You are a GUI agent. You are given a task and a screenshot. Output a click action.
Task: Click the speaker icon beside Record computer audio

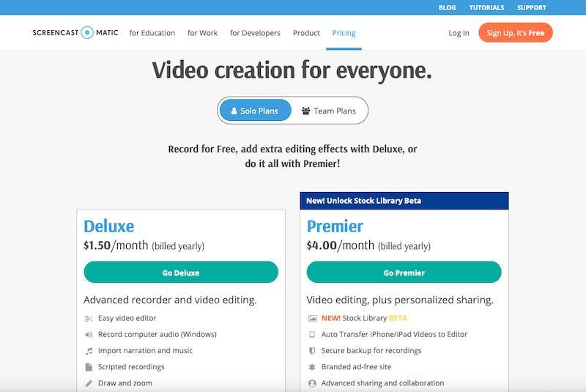89,334
